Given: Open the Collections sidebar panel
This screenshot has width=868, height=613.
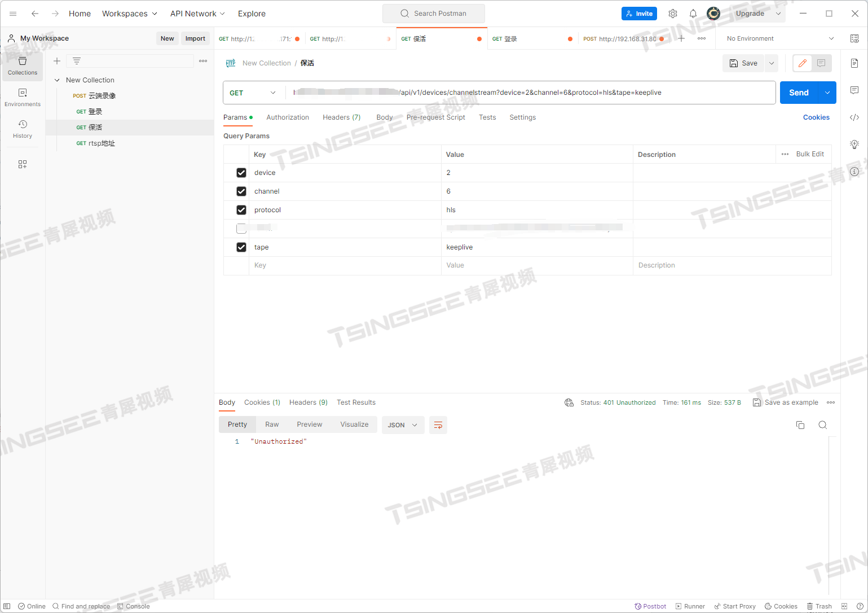Looking at the screenshot, I should [23, 66].
